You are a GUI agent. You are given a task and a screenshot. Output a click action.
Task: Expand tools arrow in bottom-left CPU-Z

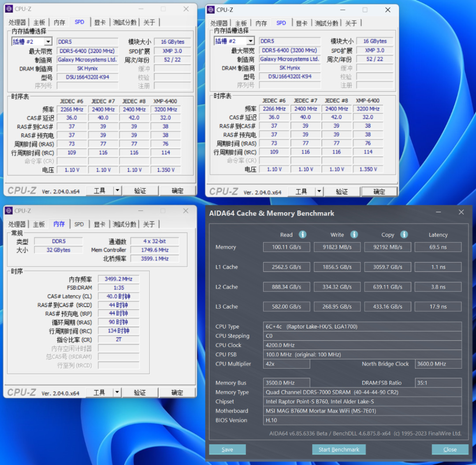[x=117, y=392]
